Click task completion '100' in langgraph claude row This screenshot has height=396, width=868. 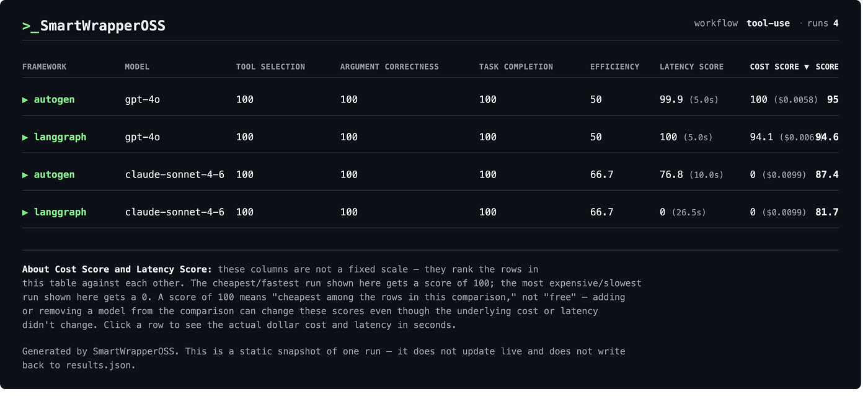(487, 212)
